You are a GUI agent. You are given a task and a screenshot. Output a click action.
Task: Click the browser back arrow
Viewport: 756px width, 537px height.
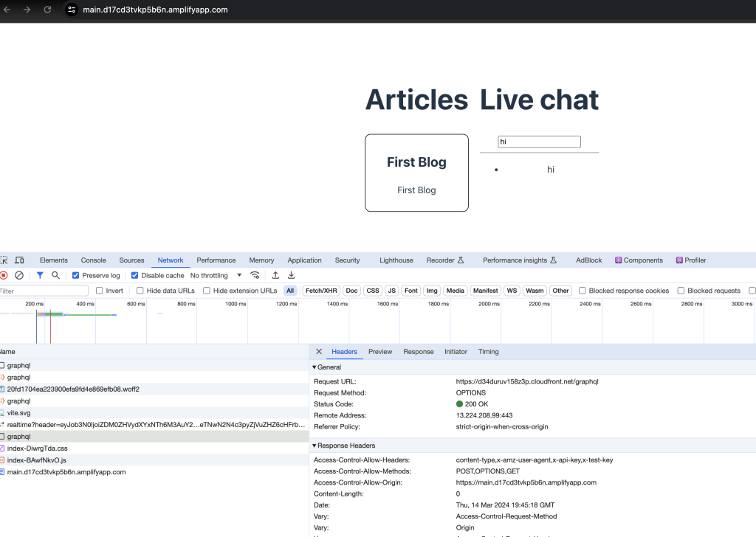click(x=7, y=10)
